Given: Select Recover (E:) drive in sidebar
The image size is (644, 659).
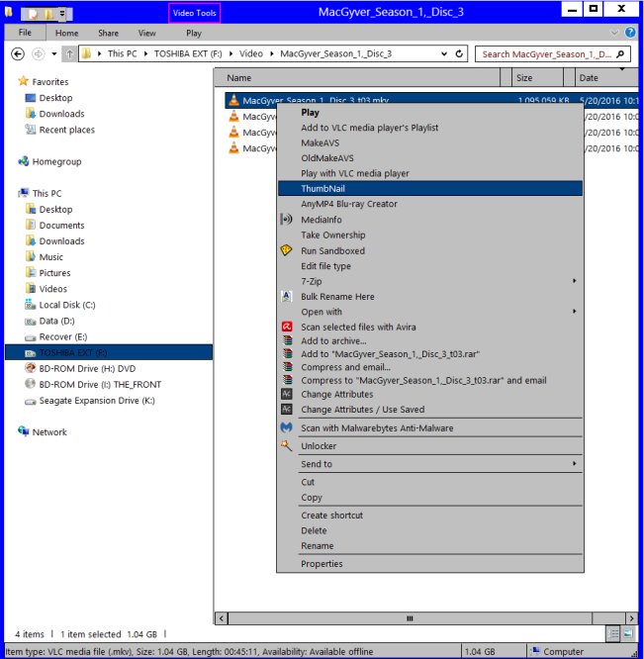Looking at the screenshot, I should tap(62, 336).
